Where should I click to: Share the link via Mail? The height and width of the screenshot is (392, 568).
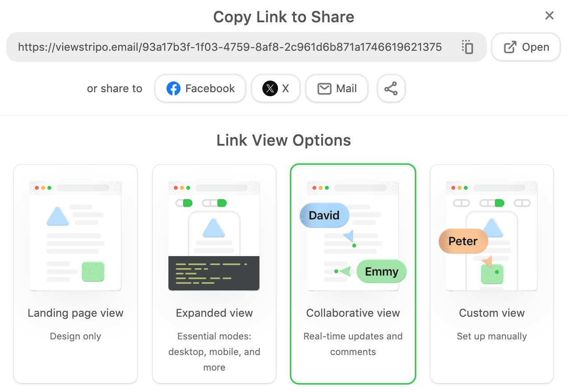pyautogui.click(x=336, y=88)
